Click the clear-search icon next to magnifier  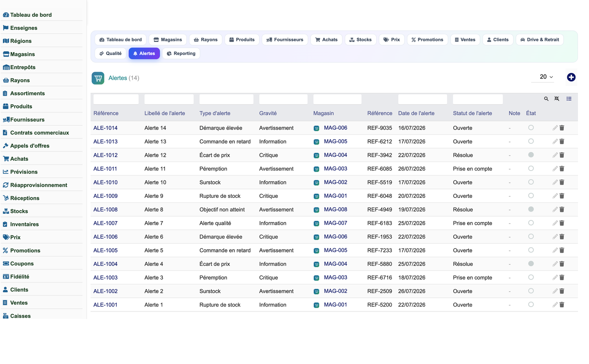(557, 99)
